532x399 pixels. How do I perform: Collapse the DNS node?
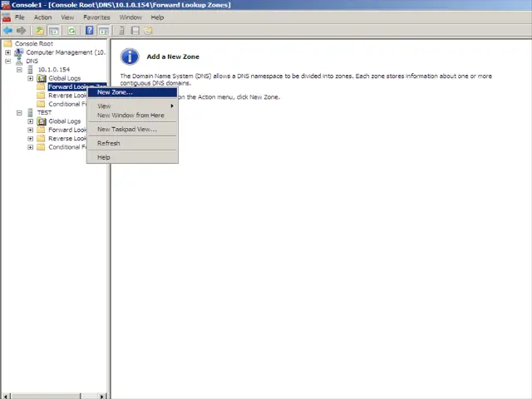[7, 62]
